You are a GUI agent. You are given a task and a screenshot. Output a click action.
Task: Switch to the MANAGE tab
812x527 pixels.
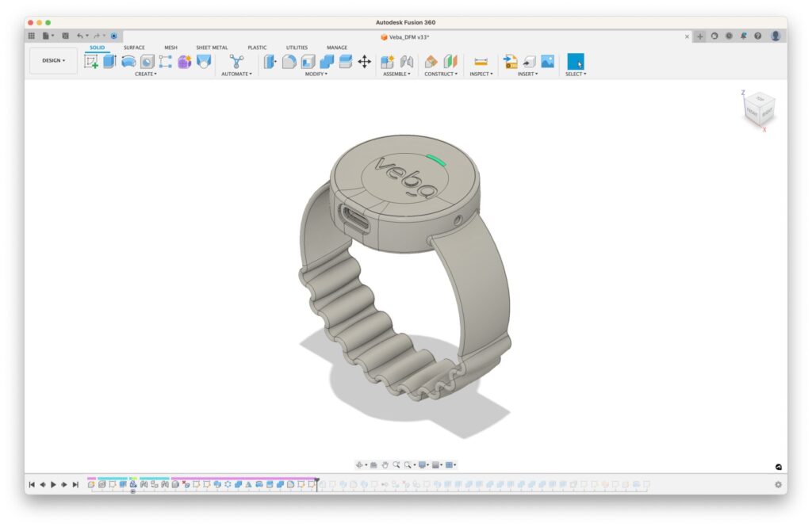336,47
